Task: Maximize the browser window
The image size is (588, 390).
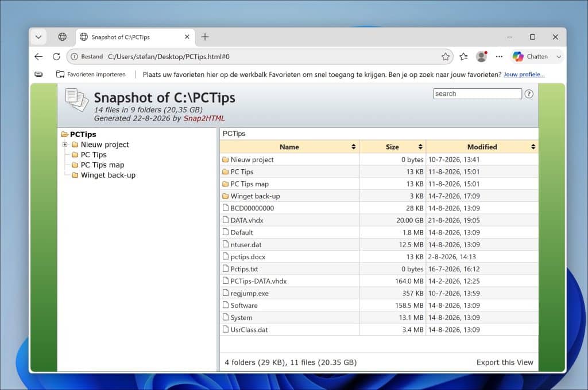Action: coord(532,37)
